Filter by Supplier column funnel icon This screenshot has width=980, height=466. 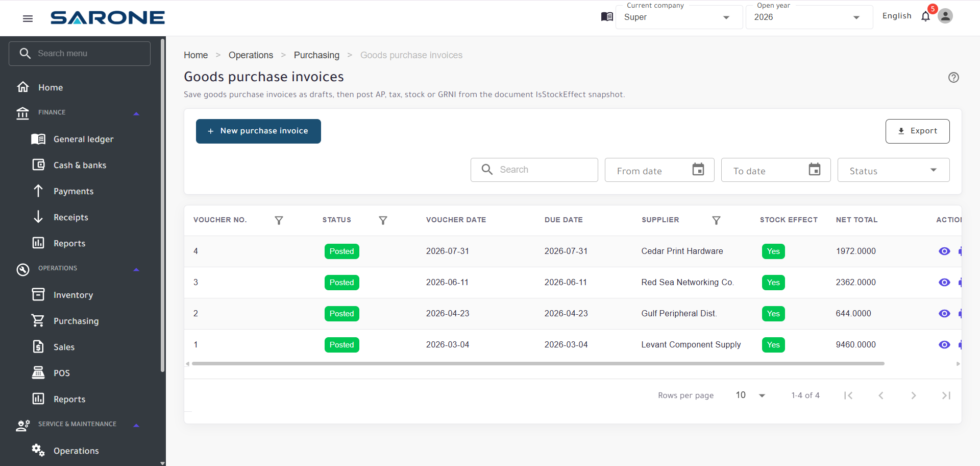716,220
